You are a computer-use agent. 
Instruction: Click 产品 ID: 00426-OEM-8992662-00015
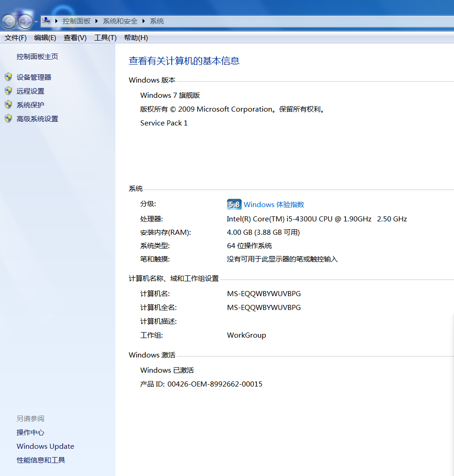[x=201, y=384]
